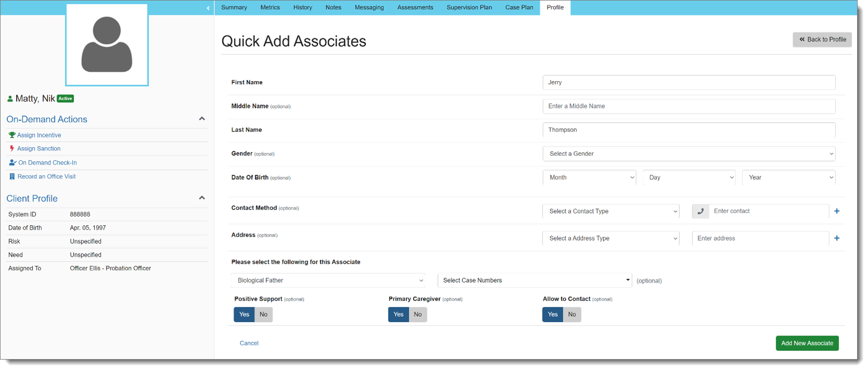Open the Select a Gender dropdown
This screenshot has height=370, width=868.
(x=689, y=154)
